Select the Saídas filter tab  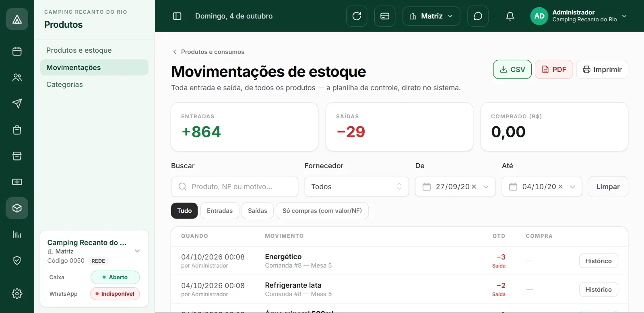click(x=258, y=210)
